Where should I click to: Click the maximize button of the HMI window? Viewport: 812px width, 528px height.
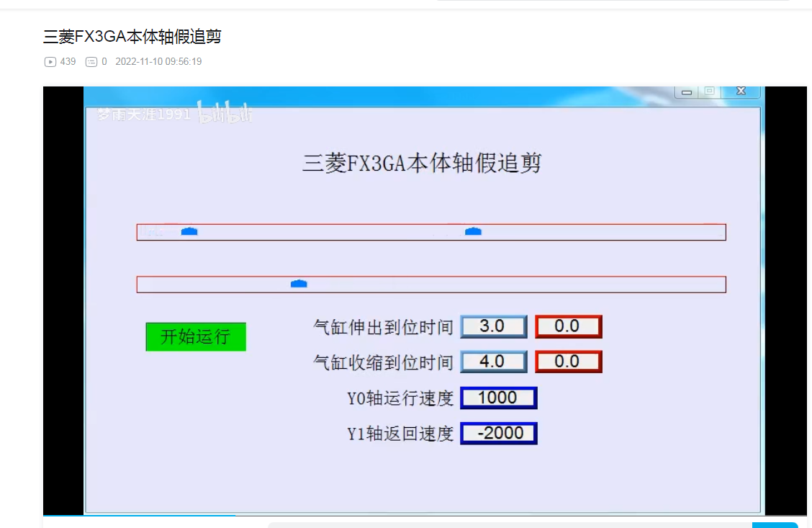[x=709, y=91]
